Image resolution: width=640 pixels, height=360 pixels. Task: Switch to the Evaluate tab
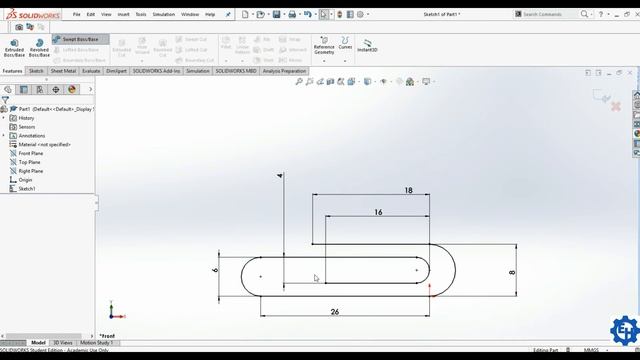91,71
